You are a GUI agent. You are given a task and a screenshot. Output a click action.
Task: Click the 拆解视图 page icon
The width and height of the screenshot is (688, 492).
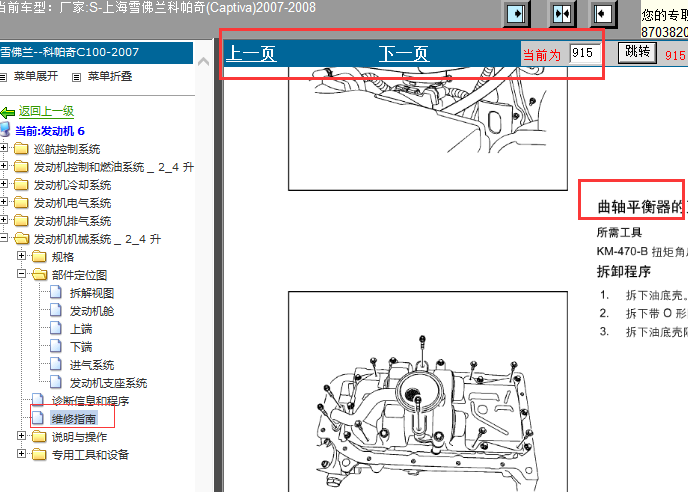[x=56, y=292]
